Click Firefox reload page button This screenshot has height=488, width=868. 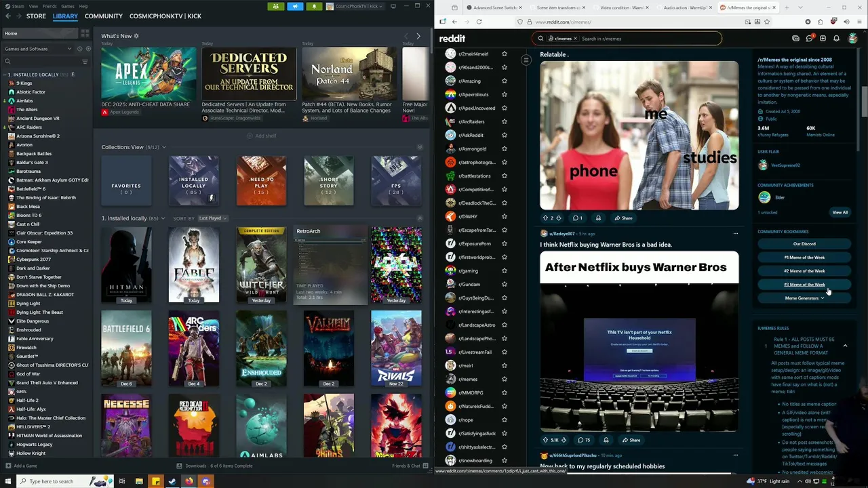(479, 22)
